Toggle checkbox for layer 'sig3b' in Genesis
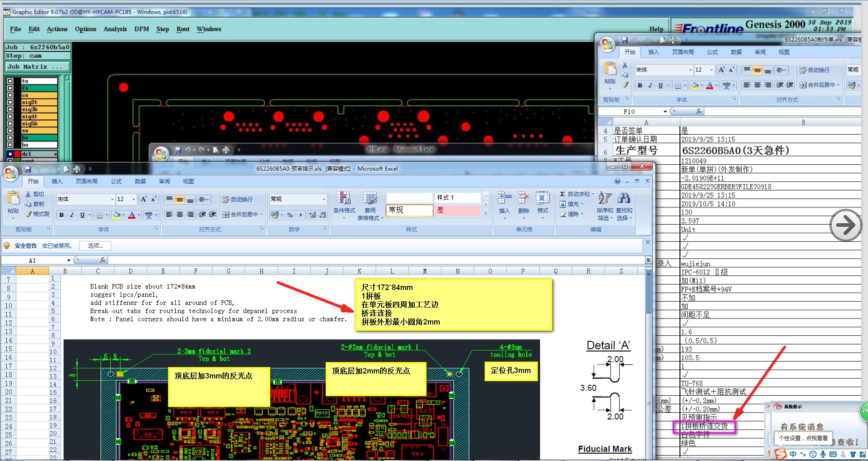Image resolution: width=868 pixels, height=461 pixels. click(x=10, y=109)
